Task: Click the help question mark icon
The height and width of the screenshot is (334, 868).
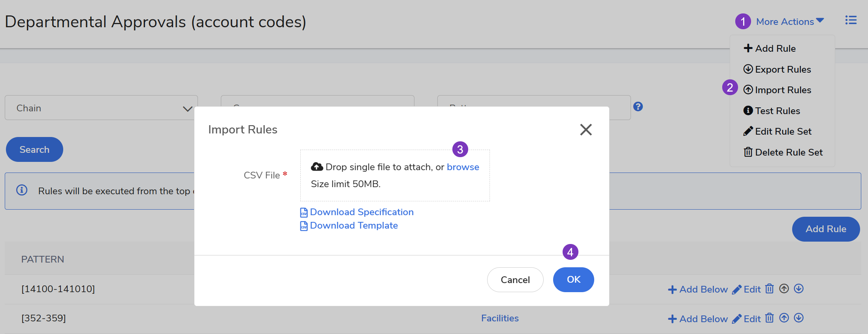Action: tap(638, 107)
